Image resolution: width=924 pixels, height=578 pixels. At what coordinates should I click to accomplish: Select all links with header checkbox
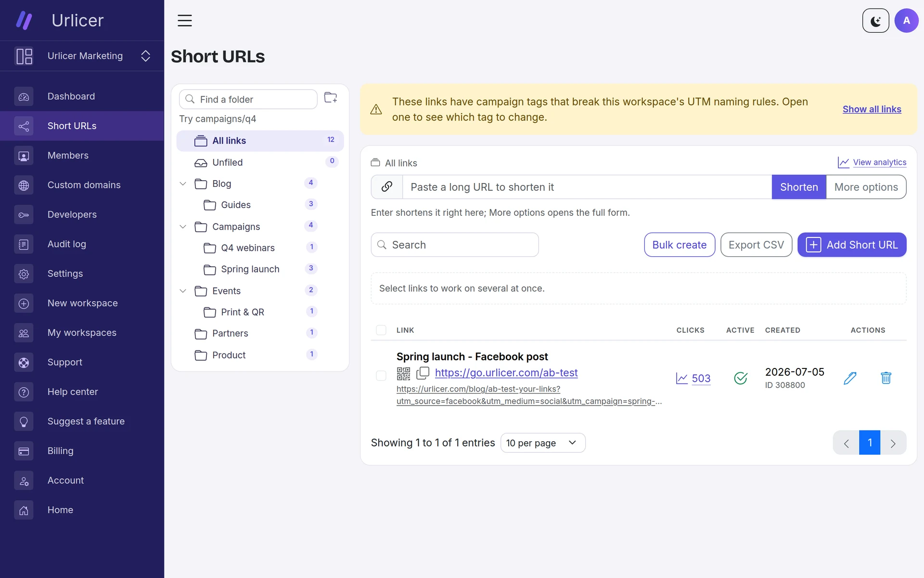coord(381,330)
